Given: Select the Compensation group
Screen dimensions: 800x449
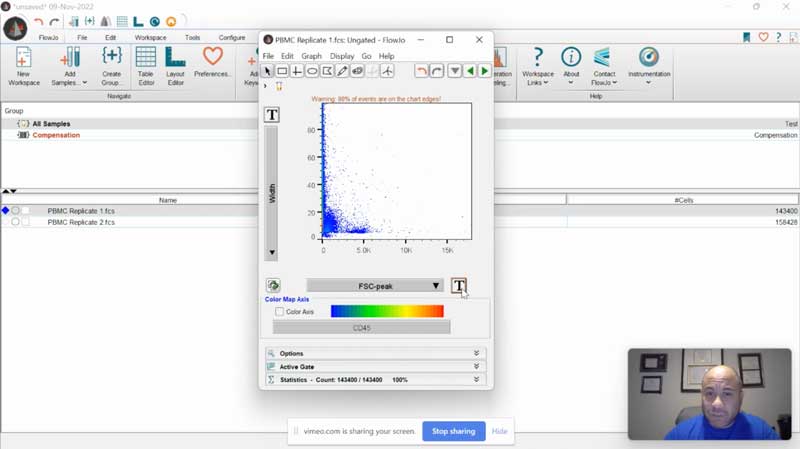Looking at the screenshot, I should click(56, 135).
